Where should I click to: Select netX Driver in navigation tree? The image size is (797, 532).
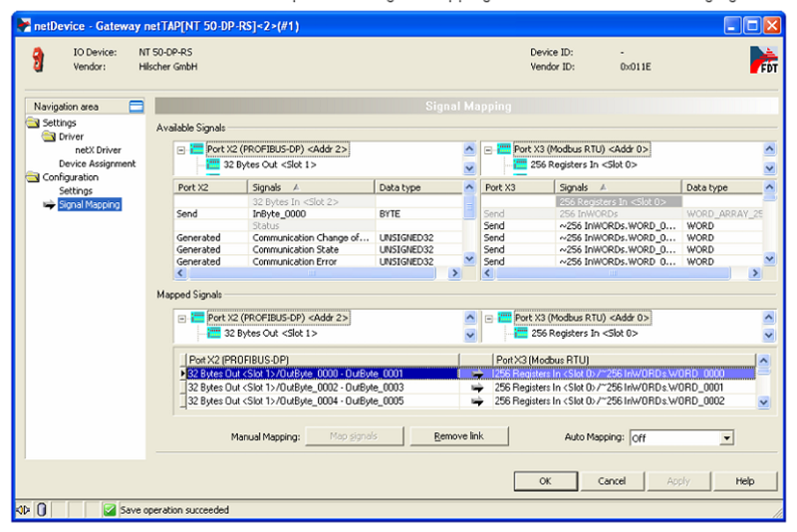pos(98,150)
